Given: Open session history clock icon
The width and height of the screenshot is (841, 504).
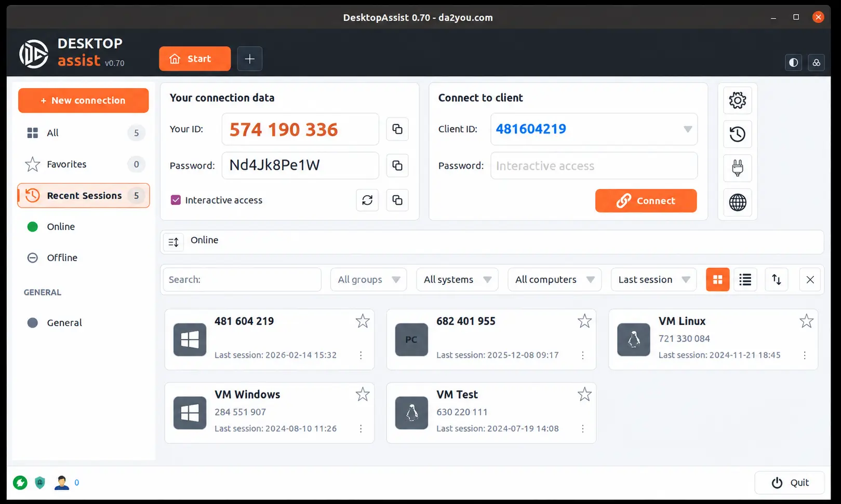Looking at the screenshot, I should [x=738, y=134].
